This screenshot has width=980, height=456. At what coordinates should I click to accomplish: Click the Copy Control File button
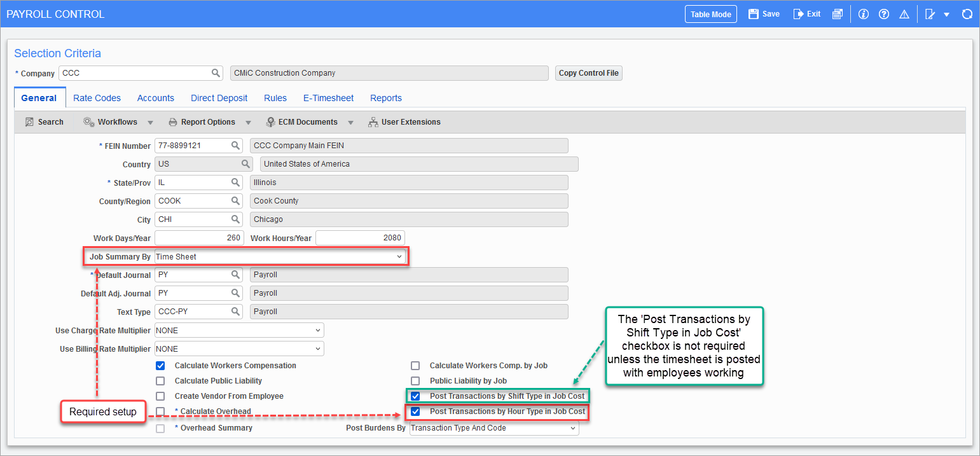[588, 73]
